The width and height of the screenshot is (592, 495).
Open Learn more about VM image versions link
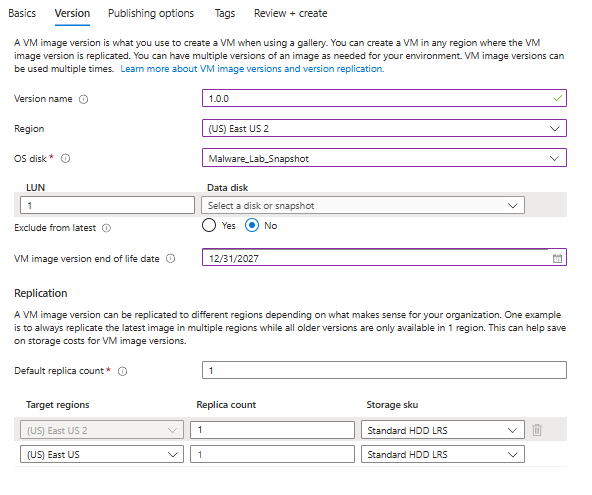click(x=252, y=69)
